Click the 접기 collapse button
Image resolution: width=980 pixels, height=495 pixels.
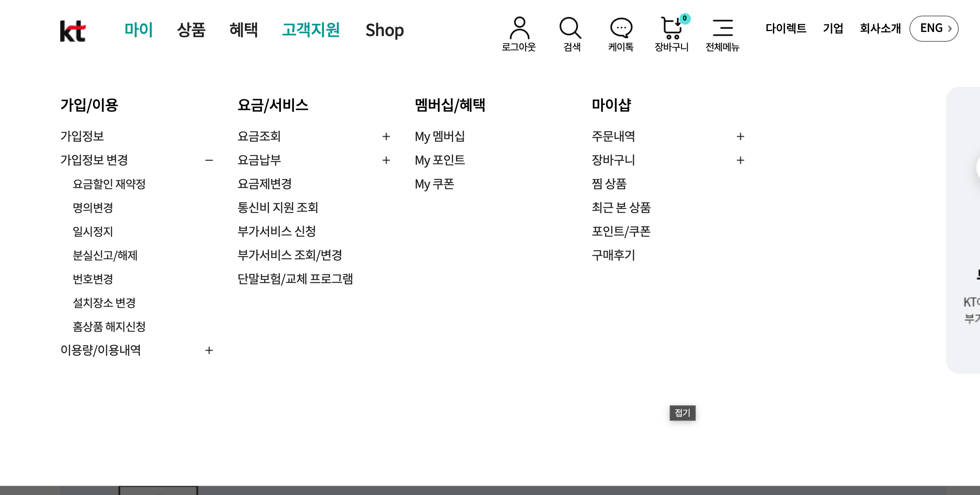(683, 413)
